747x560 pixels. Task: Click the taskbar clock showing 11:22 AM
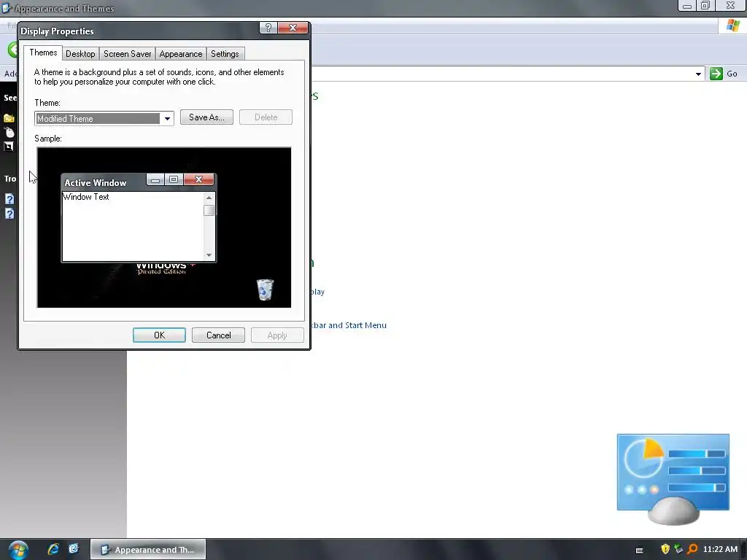coord(720,549)
